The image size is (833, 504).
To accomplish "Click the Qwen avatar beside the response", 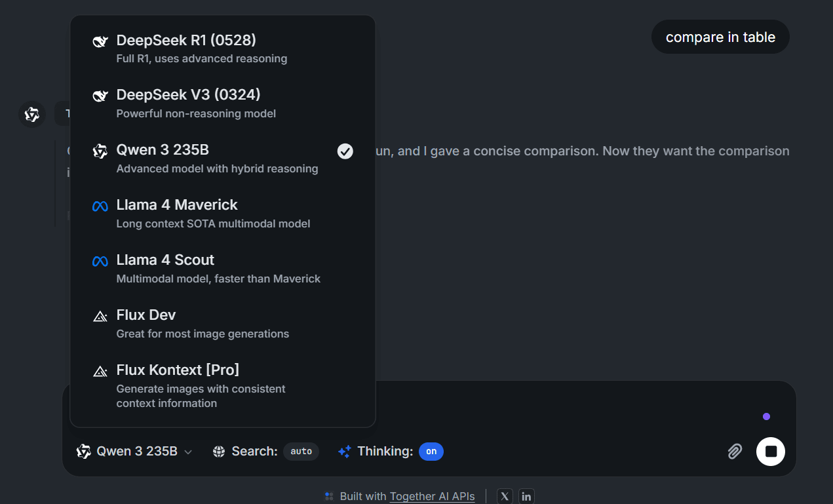I will pyautogui.click(x=31, y=115).
